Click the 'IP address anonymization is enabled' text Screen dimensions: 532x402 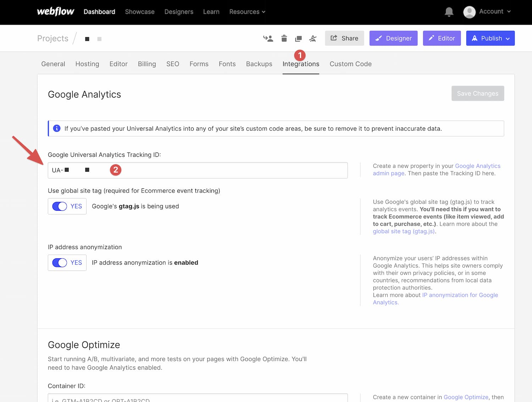tap(145, 263)
